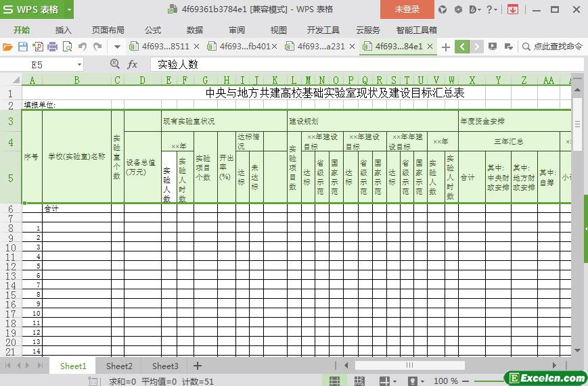Decrease zoom with the minus button
588x386 pixels.
click(x=466, y=381)
